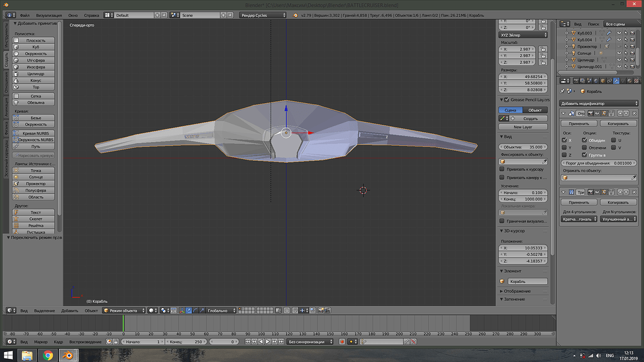
Task: Open the Render camera properties tab
Action: 576,81
